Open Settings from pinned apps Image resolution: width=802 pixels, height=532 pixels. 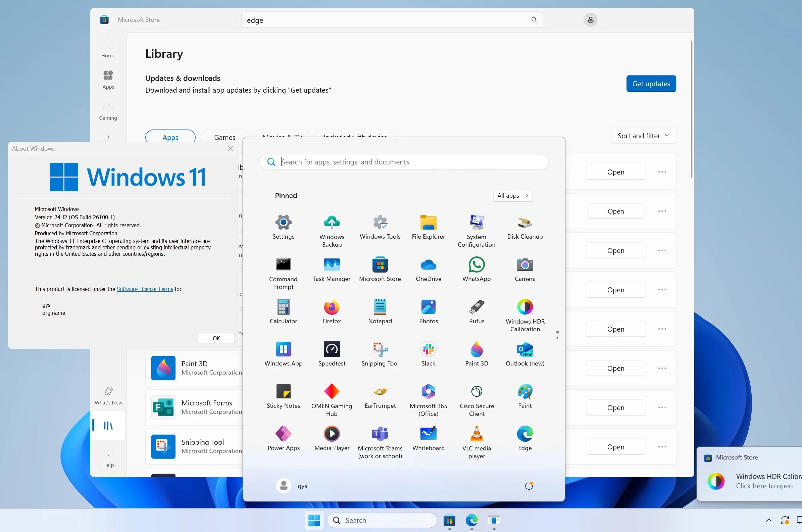283,227
